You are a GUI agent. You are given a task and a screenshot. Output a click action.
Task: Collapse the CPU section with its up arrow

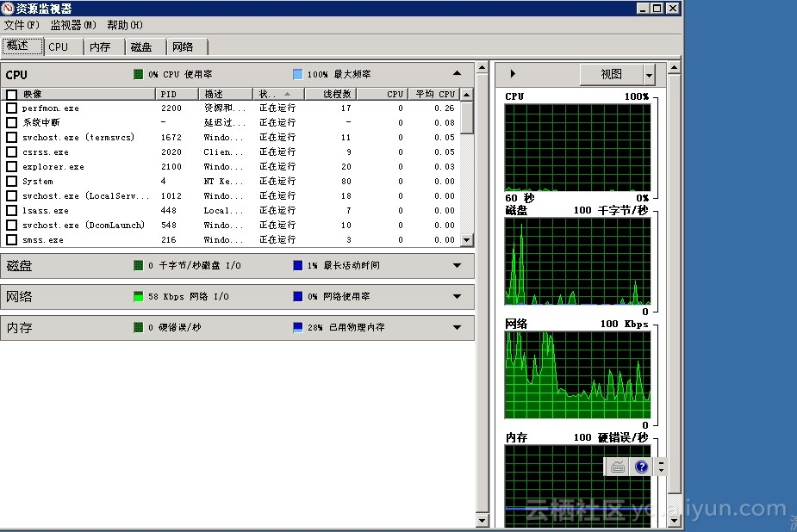click(457, 74)
